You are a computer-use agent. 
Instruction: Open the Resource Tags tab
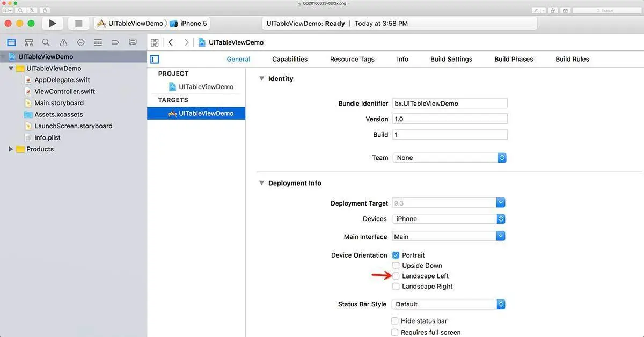coord(352,59)
